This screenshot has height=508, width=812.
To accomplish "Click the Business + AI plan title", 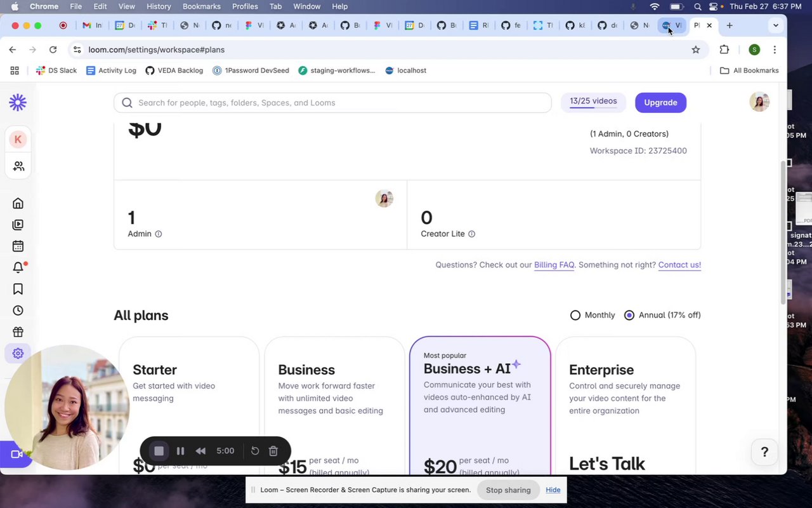I will 467,369.
